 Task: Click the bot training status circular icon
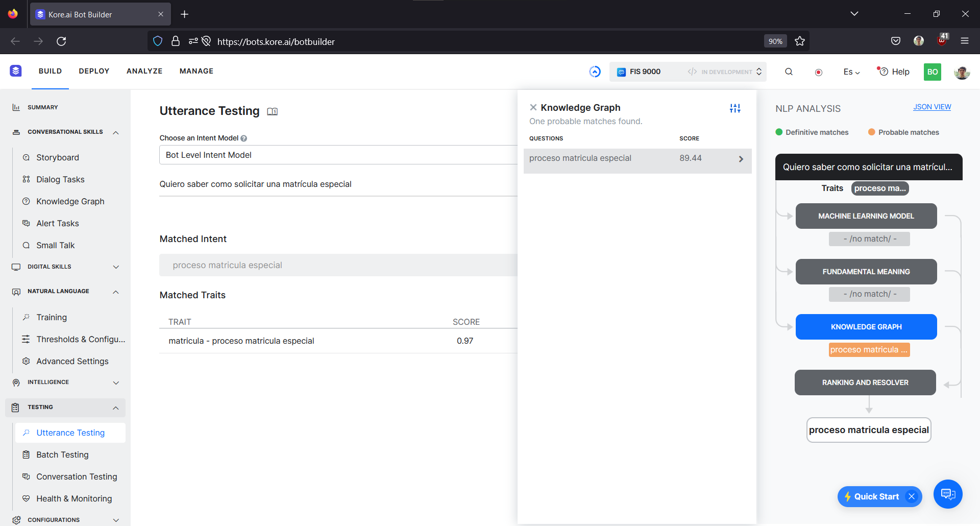(x=595, y=72)
